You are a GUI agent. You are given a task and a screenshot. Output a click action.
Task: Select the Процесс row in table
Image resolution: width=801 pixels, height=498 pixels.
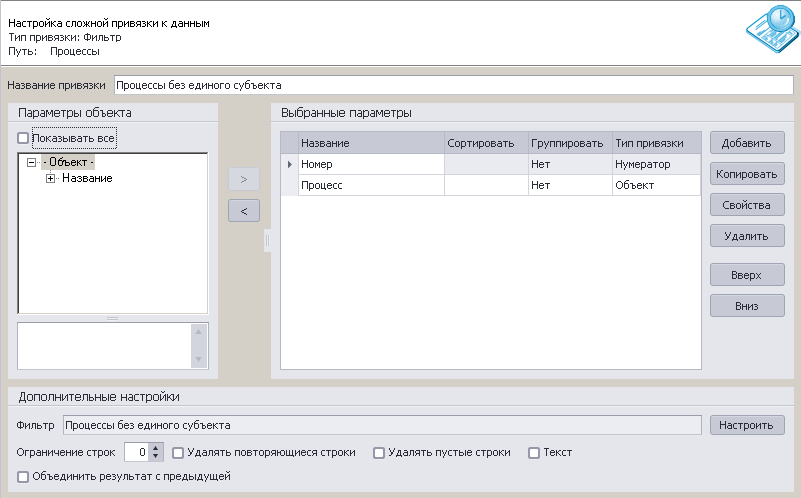[491, 185]
